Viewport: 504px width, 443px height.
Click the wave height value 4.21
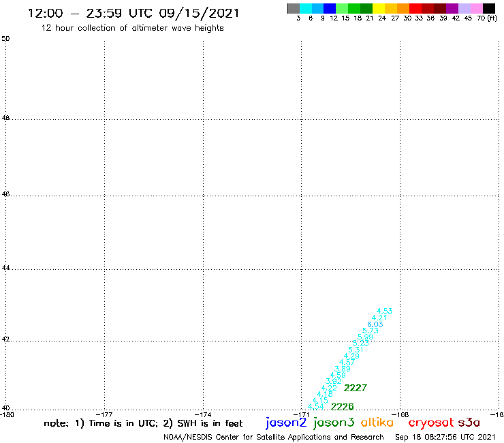379,318
